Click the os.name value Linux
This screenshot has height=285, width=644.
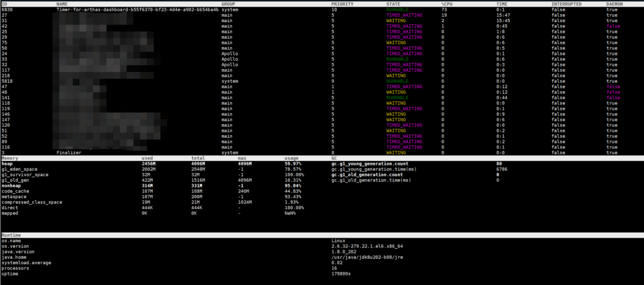[338, 241]
